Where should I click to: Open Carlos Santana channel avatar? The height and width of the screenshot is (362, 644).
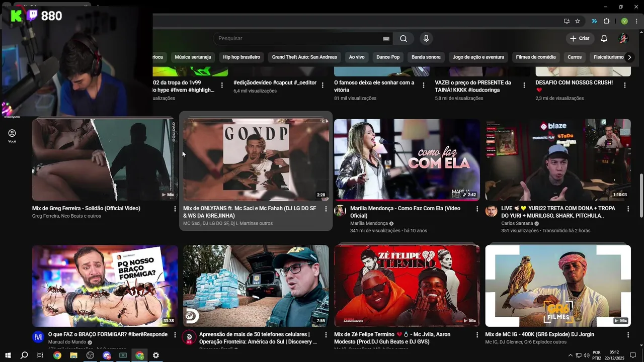(491, 211)
